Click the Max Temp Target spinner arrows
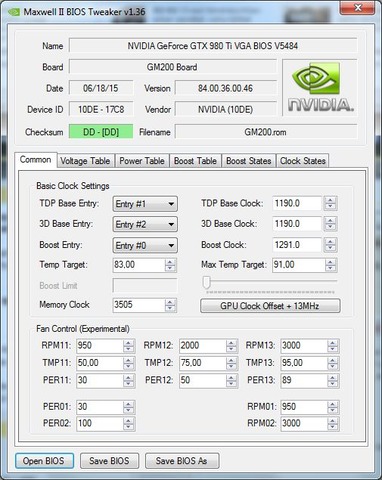 point(331,265)
